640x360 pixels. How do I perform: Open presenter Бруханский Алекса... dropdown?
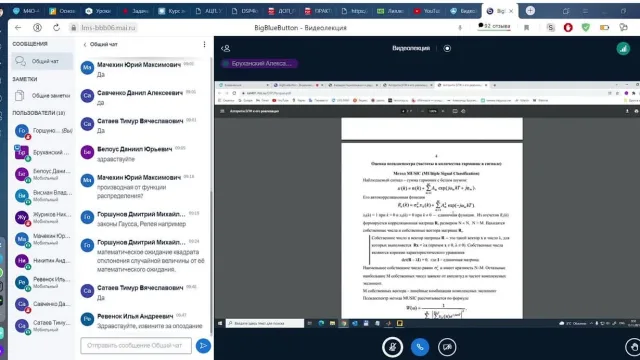tap(259, 63)
